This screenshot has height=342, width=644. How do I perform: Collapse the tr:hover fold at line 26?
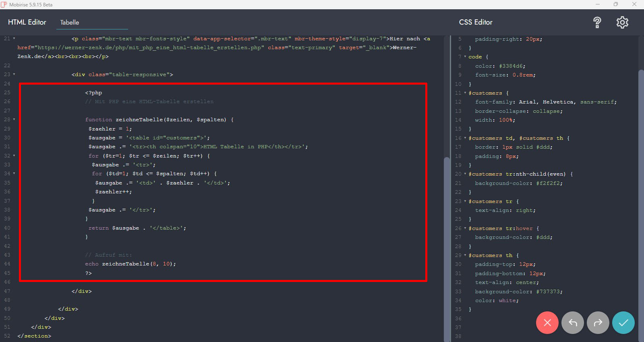click(x=465, y=228)
